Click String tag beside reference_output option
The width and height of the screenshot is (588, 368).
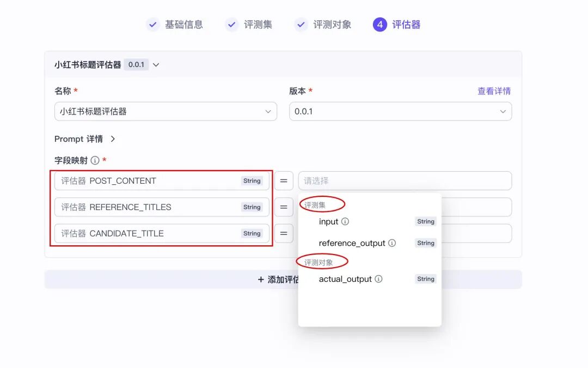(x=426, y=243)
